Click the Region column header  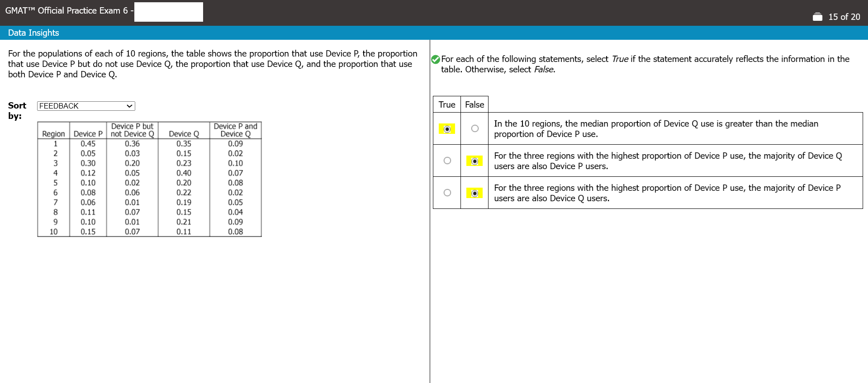pos(53,134)
